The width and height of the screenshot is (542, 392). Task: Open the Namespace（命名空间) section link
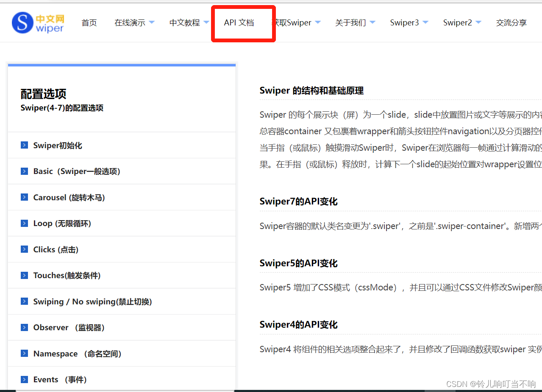click(x=78, y=354)
